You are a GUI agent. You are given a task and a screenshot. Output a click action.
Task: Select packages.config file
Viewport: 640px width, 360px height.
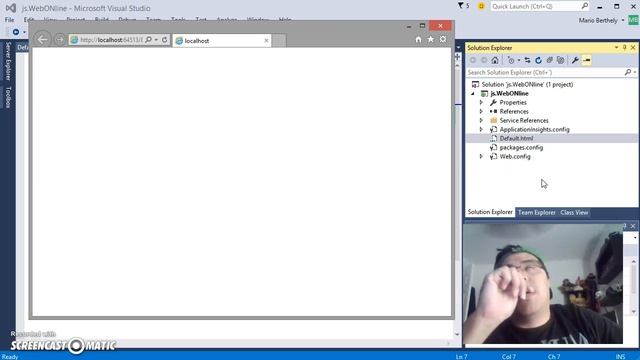(521, 147)
